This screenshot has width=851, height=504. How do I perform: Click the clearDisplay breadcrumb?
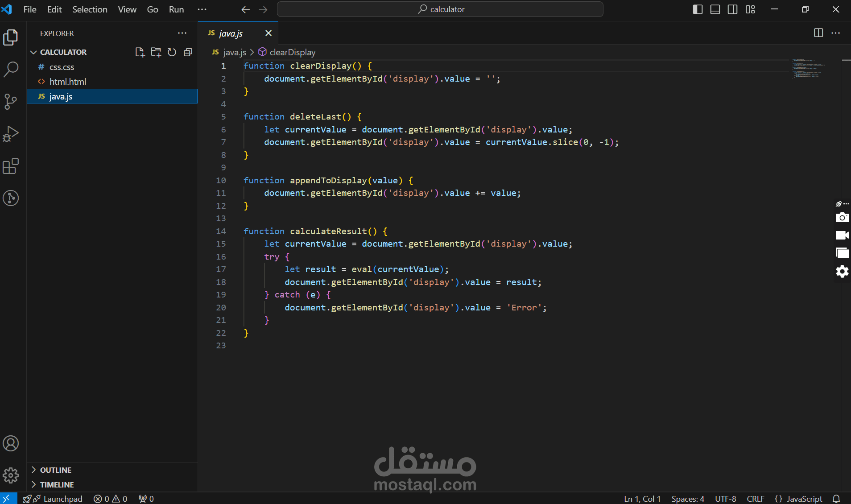pyautogui.click(x=287, y=52)
